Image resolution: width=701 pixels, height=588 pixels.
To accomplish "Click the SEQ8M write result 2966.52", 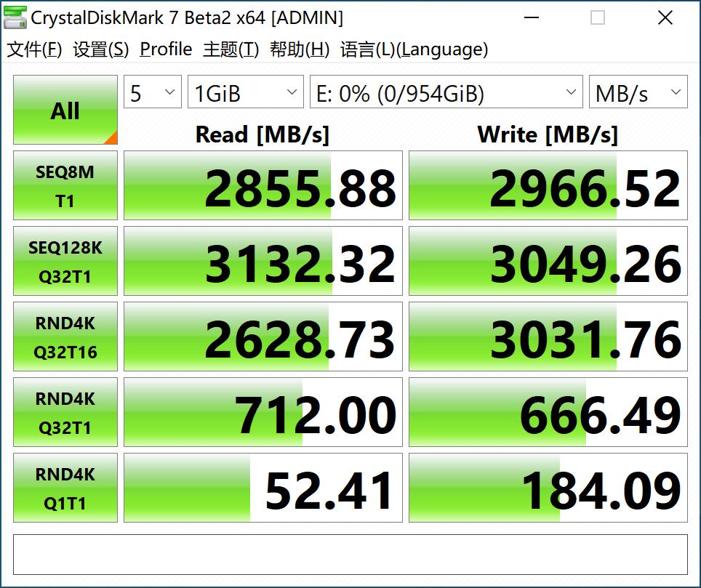I will [x=548, y=185].
